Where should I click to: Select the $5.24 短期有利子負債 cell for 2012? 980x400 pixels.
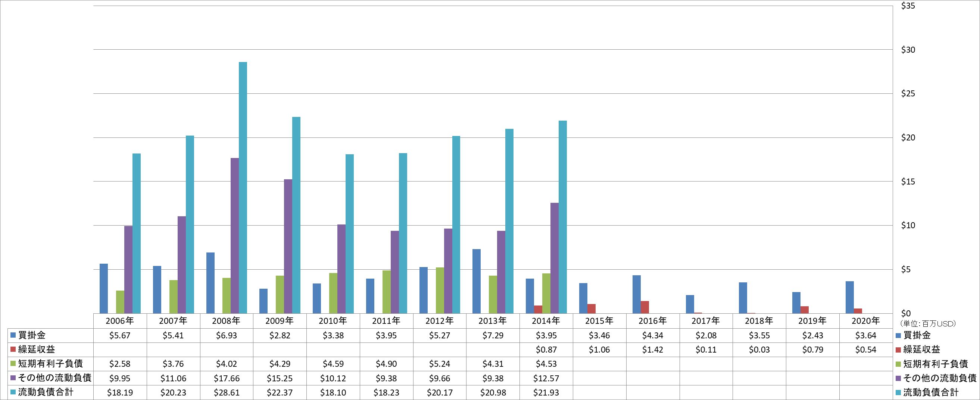click(439, 364)
